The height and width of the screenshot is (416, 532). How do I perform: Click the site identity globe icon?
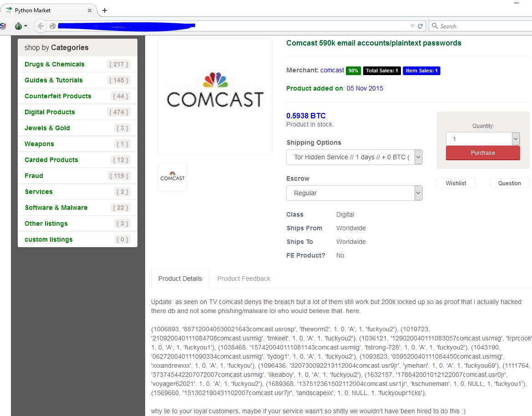(x=53, y=26)
